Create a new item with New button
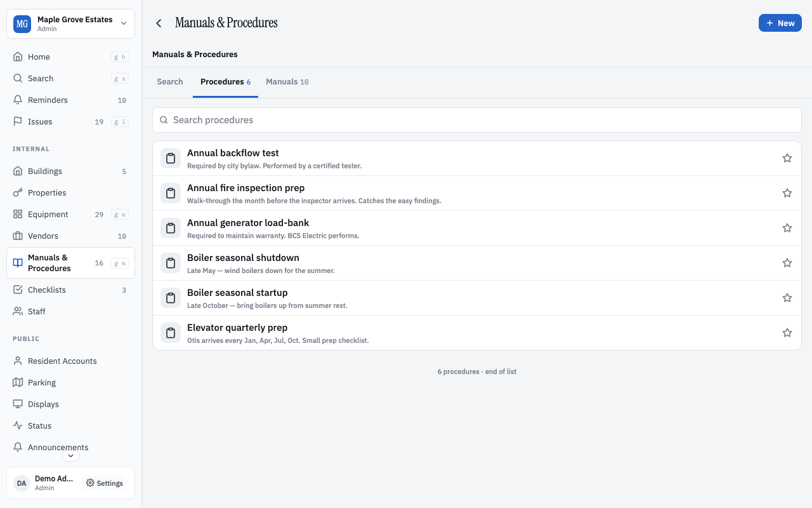Image resolution: width=812 pixels, height=508 pixels. click(780, 23)
